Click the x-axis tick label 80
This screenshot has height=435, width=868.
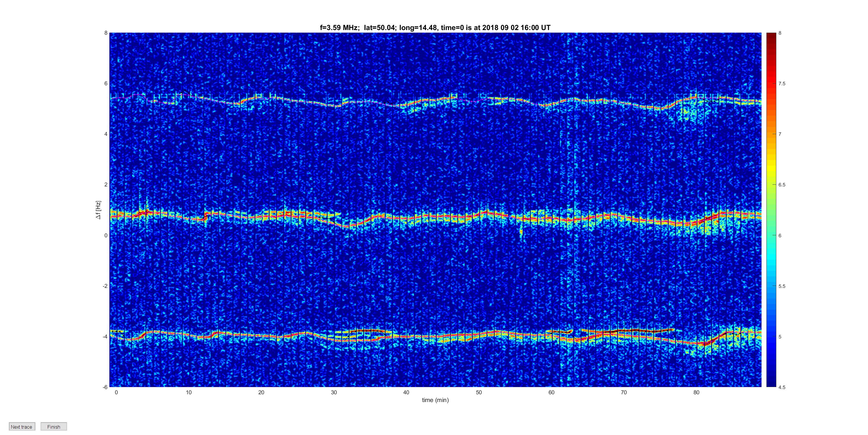click(696, 392)
